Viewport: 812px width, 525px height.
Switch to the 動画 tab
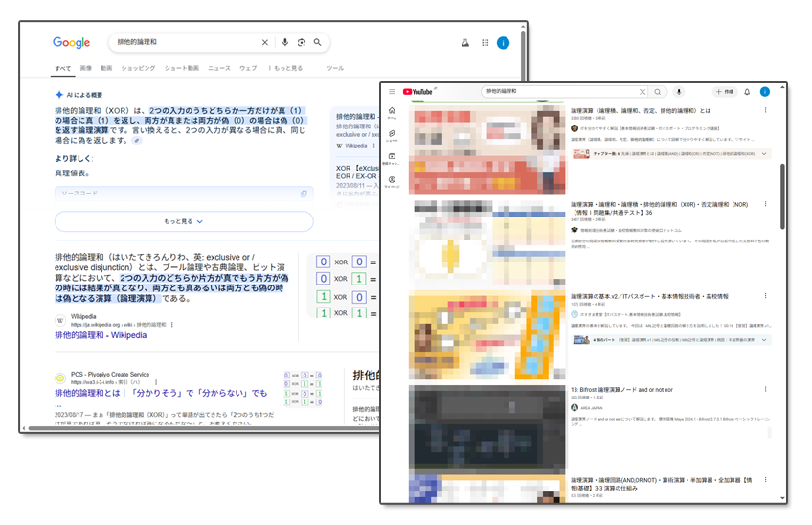coord(106,68)
